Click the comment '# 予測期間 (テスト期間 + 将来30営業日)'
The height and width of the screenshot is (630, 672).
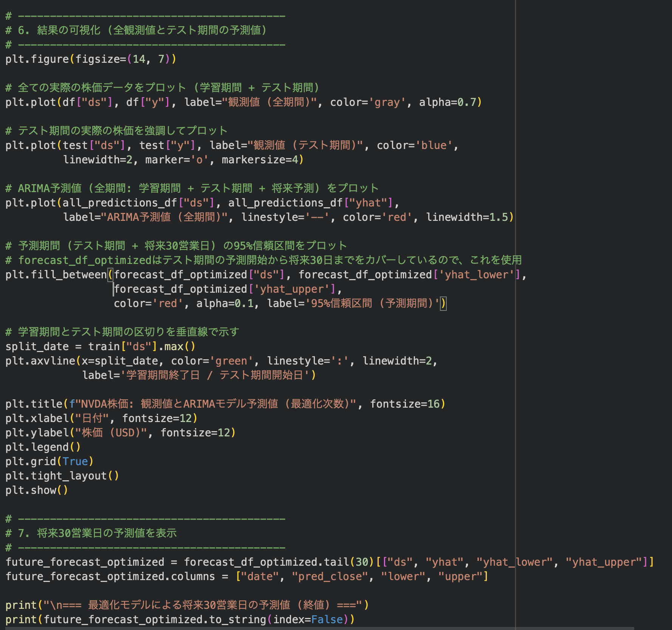[176, 246]
